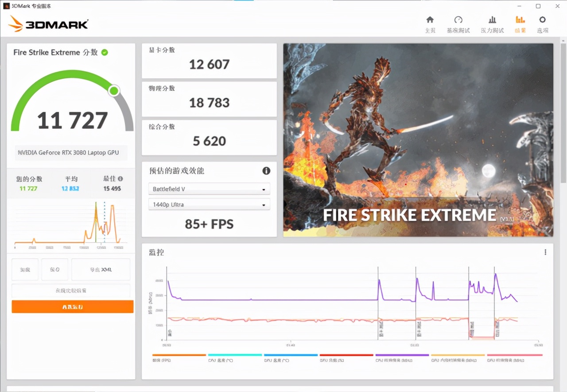Expand the Battlefield V game dropdown

coord(209,189)
